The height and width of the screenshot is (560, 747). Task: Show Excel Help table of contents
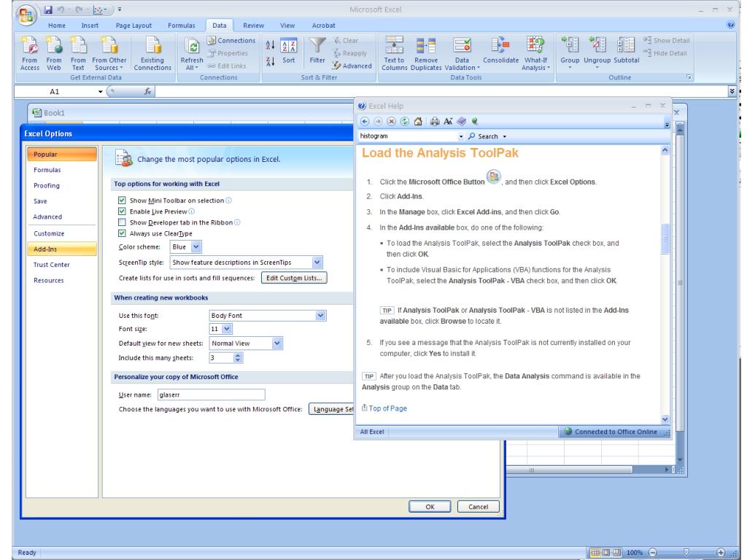tap(461, 122)
